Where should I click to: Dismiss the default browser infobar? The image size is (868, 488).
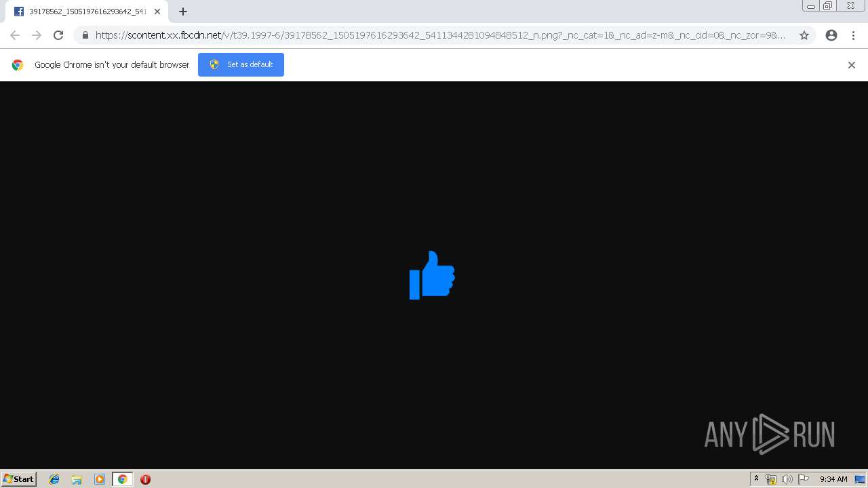pyautogui.click(x=852, y=65)
